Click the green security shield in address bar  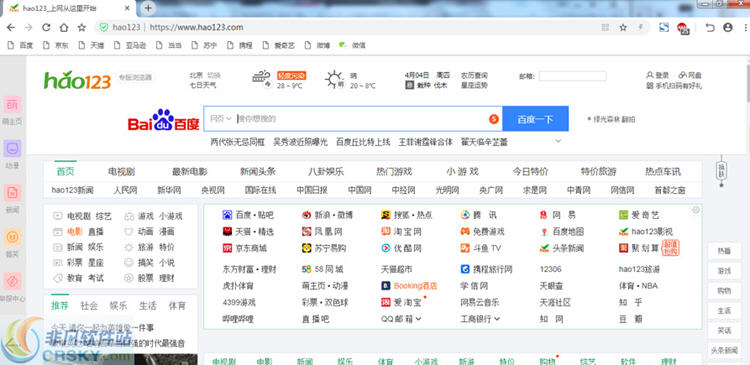103,27
